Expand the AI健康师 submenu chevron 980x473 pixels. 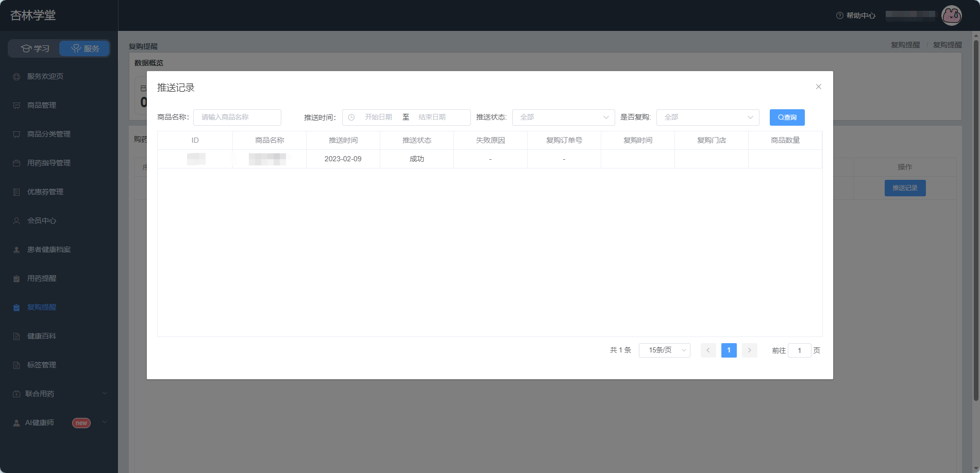105,423
